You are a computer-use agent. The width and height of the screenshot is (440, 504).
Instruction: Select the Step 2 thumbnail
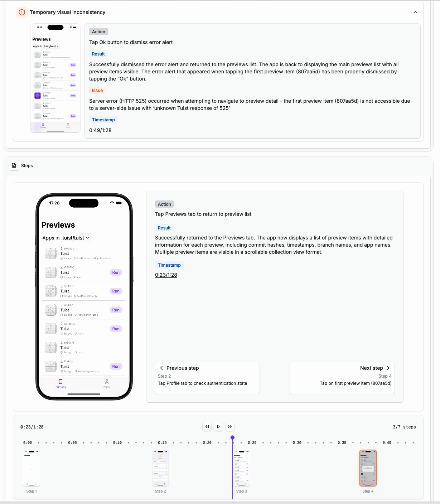click(160, 468)
